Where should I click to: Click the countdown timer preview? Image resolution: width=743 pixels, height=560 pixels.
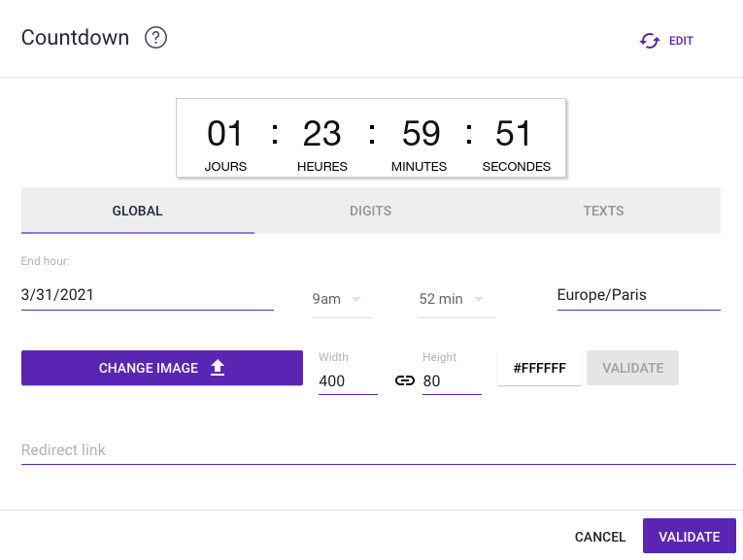click(x=370, y=138)
